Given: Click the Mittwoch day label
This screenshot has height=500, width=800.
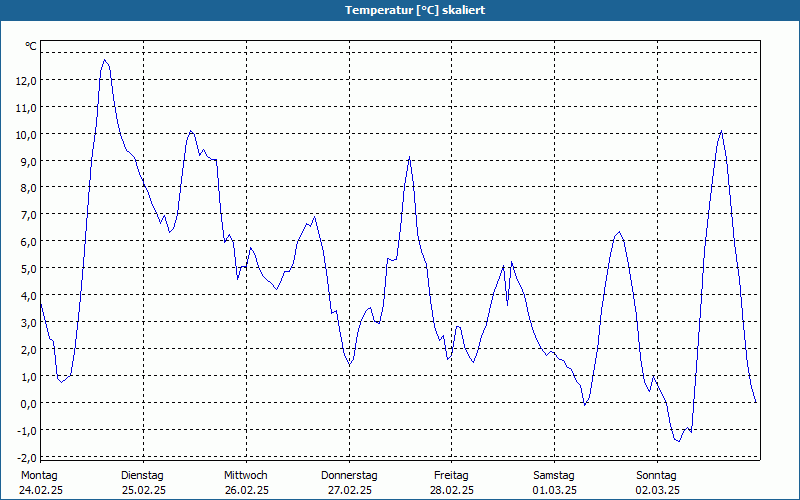Looking at the screenshot, I should click(246, 476).
